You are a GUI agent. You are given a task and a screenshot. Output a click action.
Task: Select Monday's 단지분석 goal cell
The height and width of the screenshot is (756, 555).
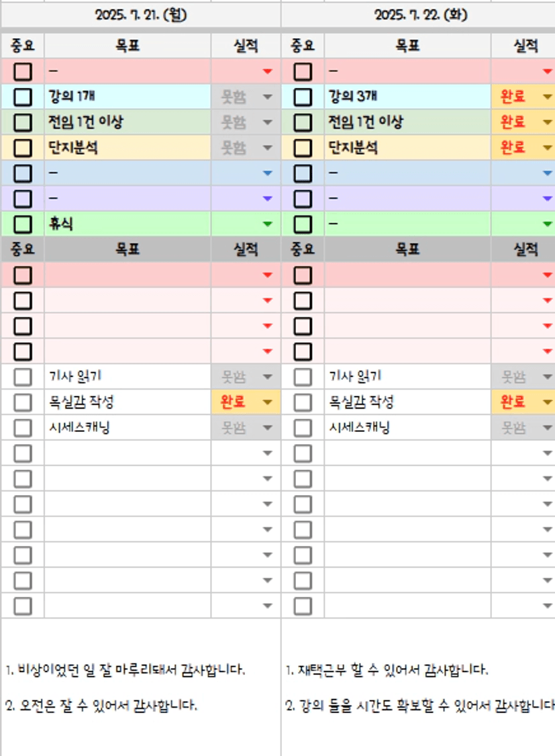tap(128, 148)
